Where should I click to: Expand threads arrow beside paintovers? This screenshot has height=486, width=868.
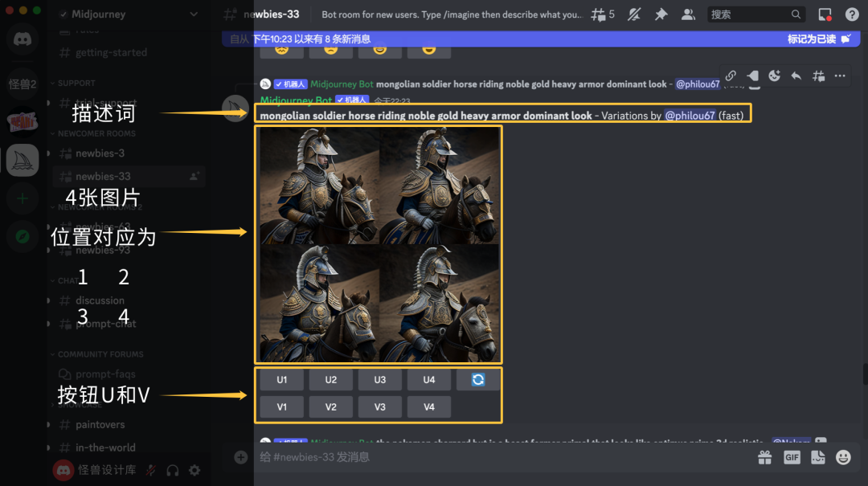coord(49,425)
